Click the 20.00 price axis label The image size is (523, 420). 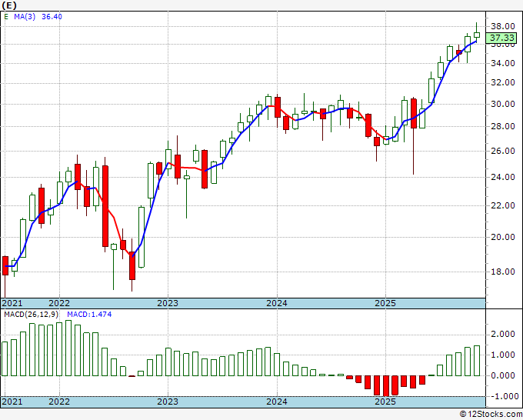(x=503, y=237)
